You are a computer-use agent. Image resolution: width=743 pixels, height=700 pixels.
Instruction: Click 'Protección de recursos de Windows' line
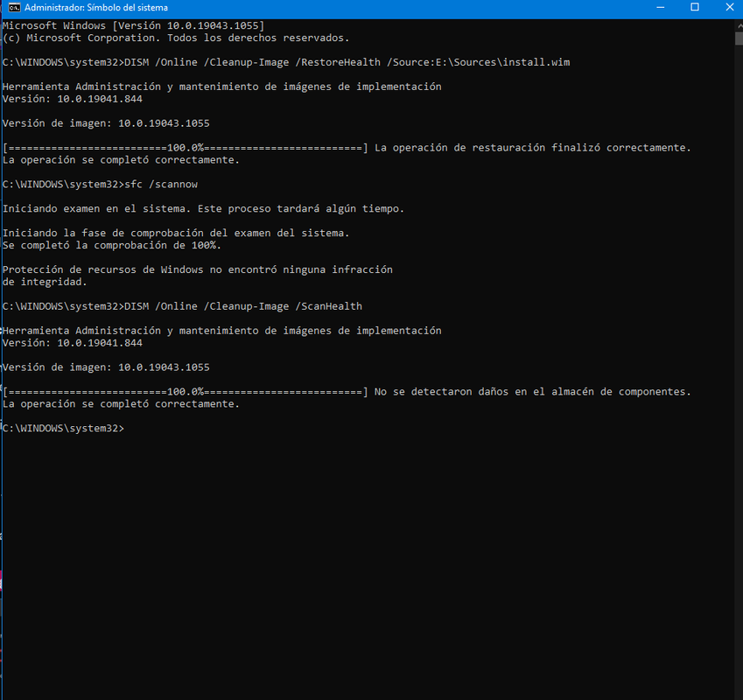[x=198, y=269]
